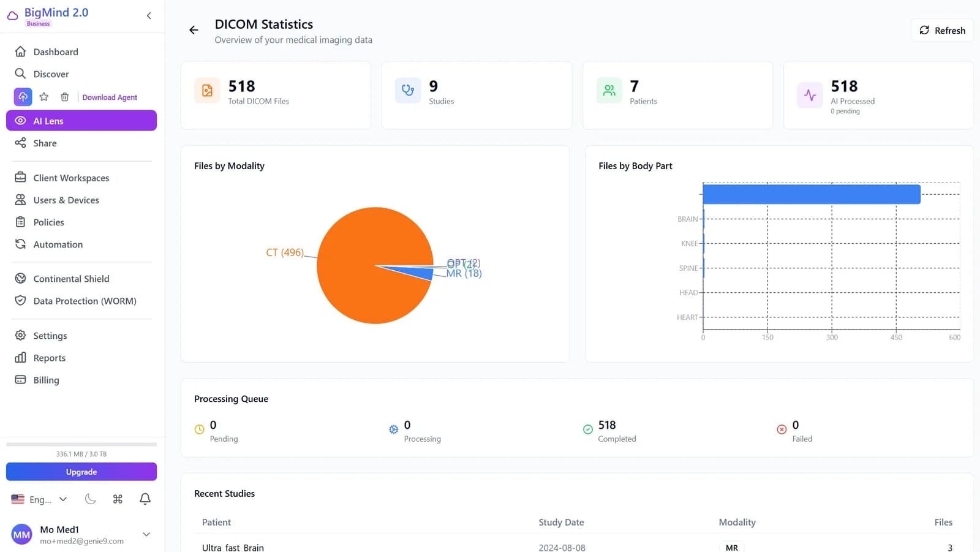Go back using the arrow near DICOM Statistics
This screenshot has width=980, height=552.
(194, 29)
